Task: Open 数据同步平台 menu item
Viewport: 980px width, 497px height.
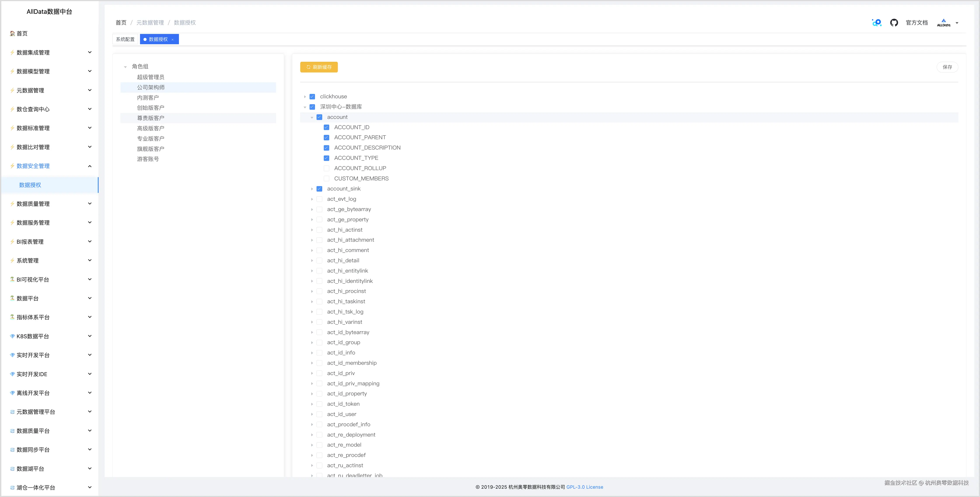Action: (49, 450)
